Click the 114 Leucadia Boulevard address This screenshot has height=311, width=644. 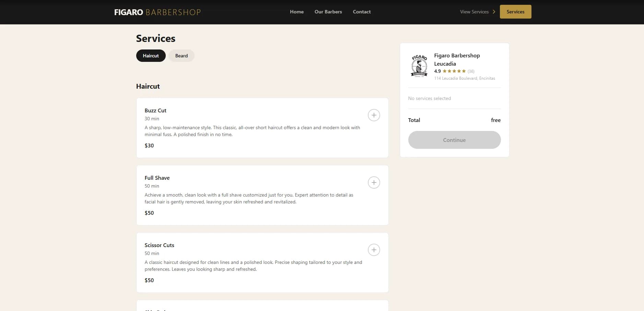pos(465,78)
